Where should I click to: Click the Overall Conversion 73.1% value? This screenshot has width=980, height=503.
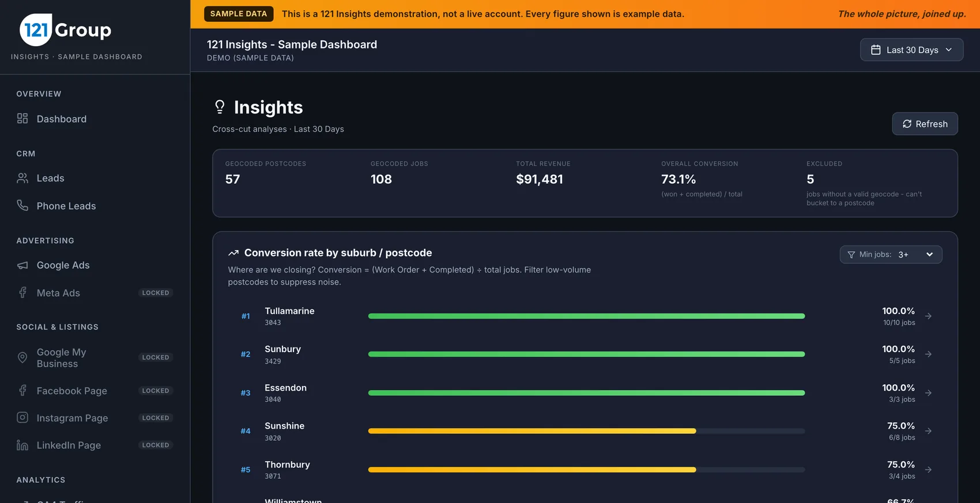point(679,179)
